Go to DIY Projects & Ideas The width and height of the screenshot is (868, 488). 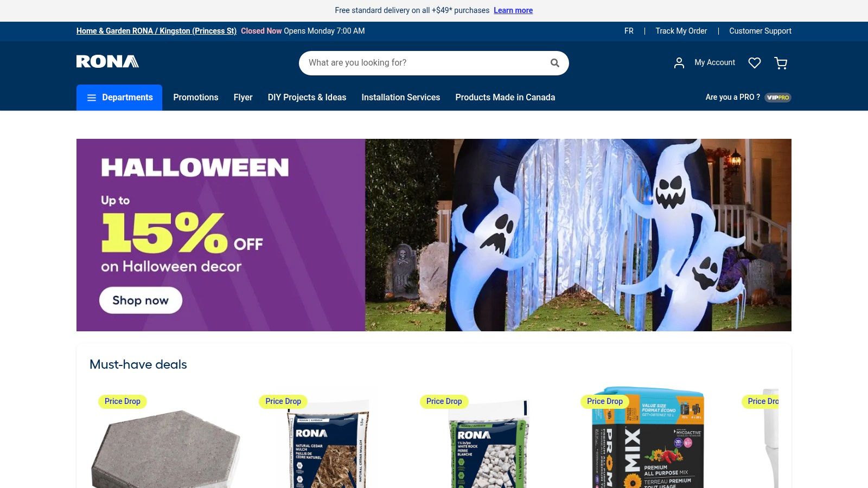(307, 98)
